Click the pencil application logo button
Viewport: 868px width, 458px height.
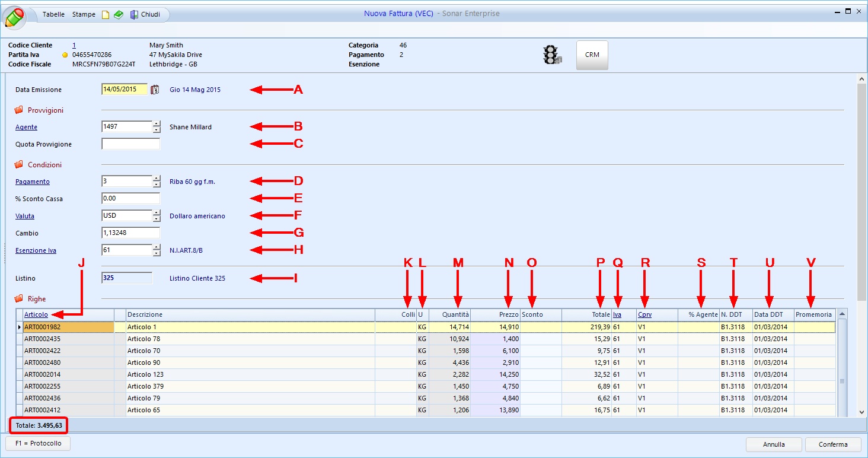click(15, 17)
